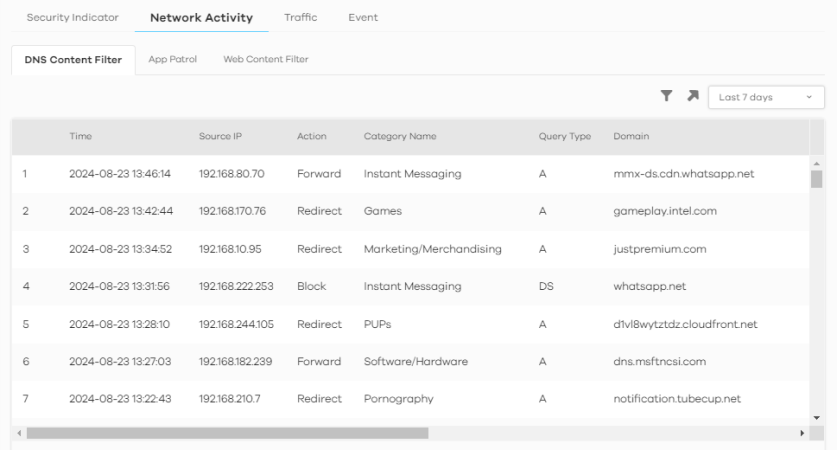Click the vertical scrollbar up arrow
837x450 pixels.
816,163
